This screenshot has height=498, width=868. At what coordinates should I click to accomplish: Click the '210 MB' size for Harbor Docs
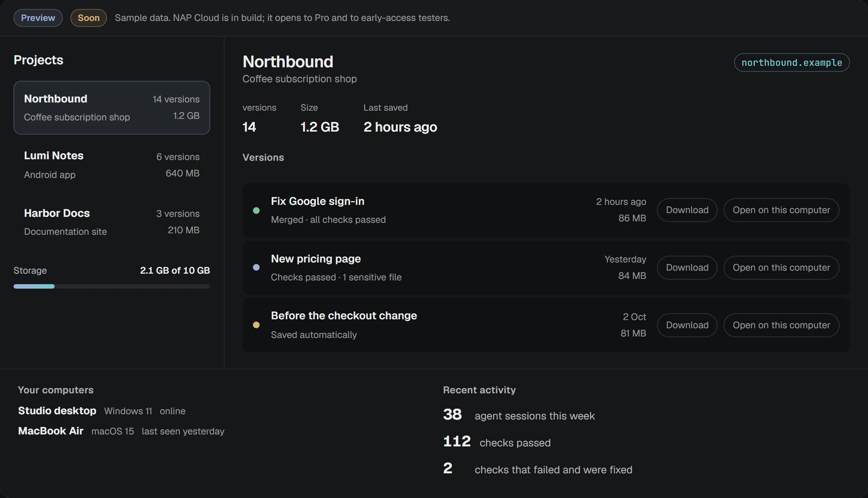click(x=183, y=230)
